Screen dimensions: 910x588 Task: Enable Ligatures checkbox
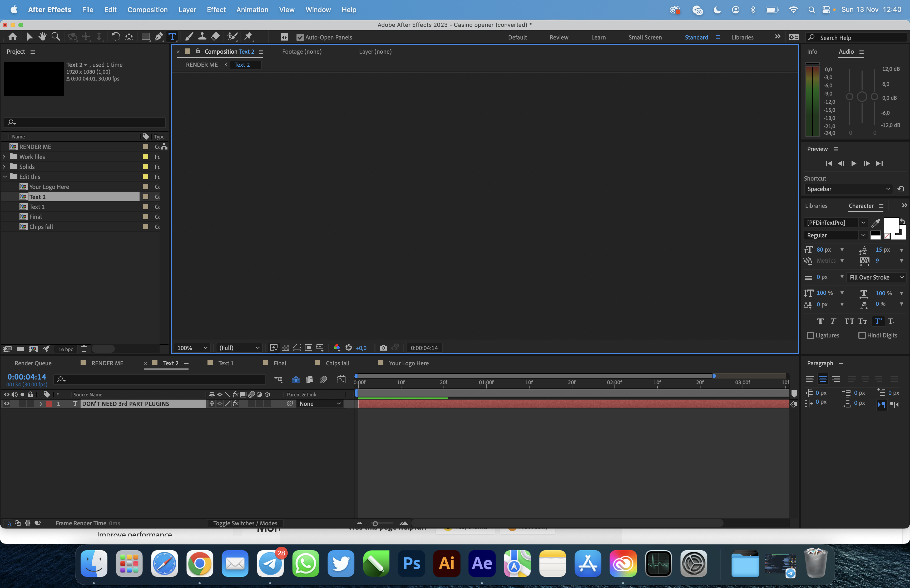click(810, 335)
